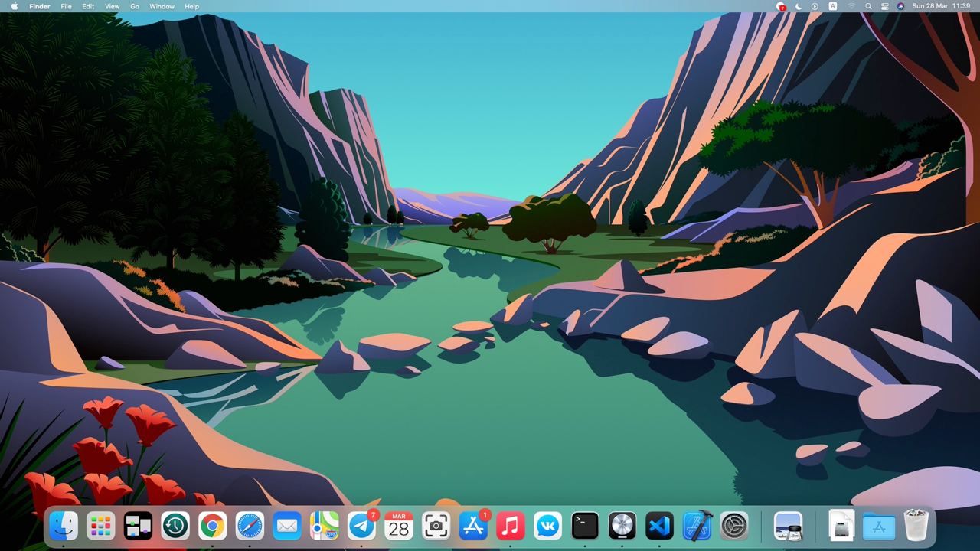The width and height of the screenshot is (980, 551).
Task: Launch Google Chrome from the Dock
Action: point(212,526)
